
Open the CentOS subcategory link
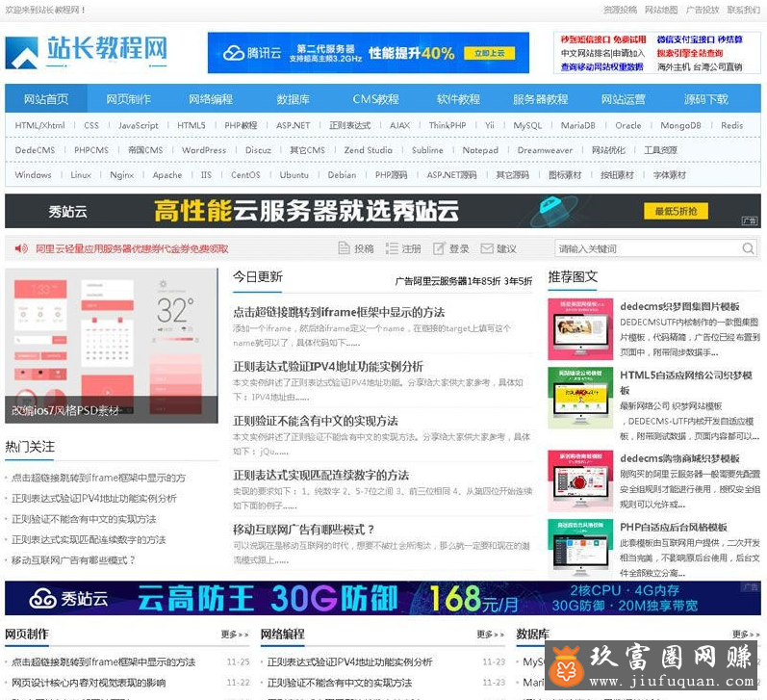(245, 174)
